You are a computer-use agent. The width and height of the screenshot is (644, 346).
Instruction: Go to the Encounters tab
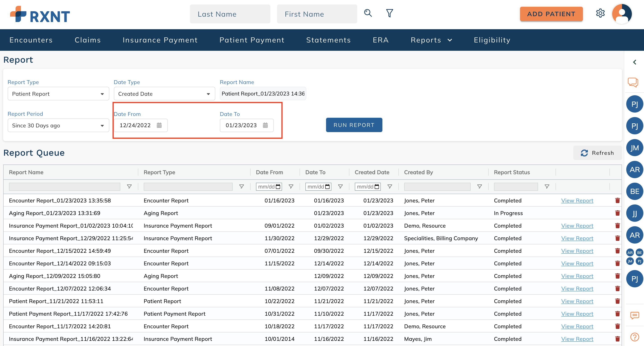pos(31,40)
